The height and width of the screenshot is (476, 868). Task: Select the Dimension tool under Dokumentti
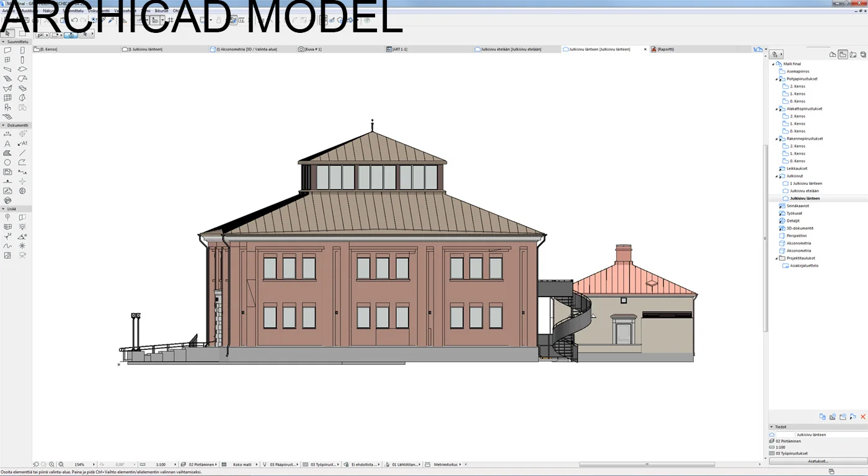[7, 133]
